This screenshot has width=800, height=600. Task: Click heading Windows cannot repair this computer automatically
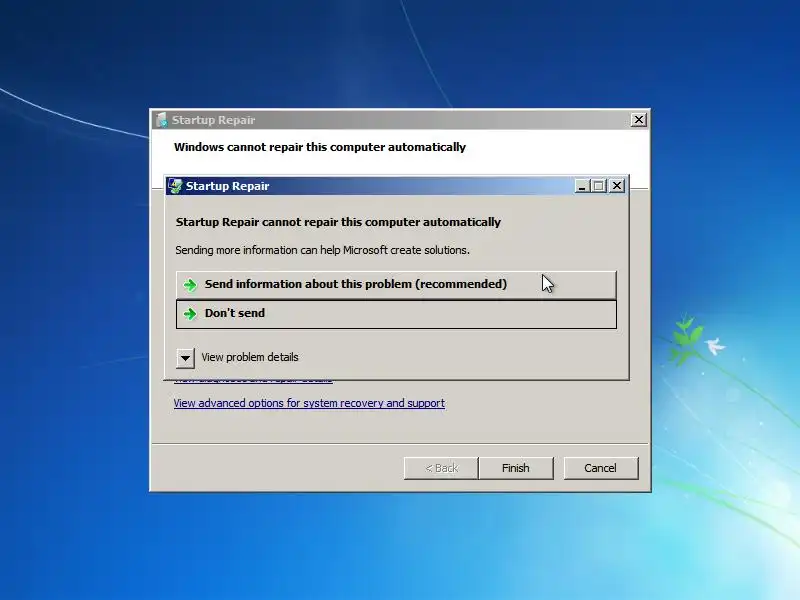click(320, 147)
